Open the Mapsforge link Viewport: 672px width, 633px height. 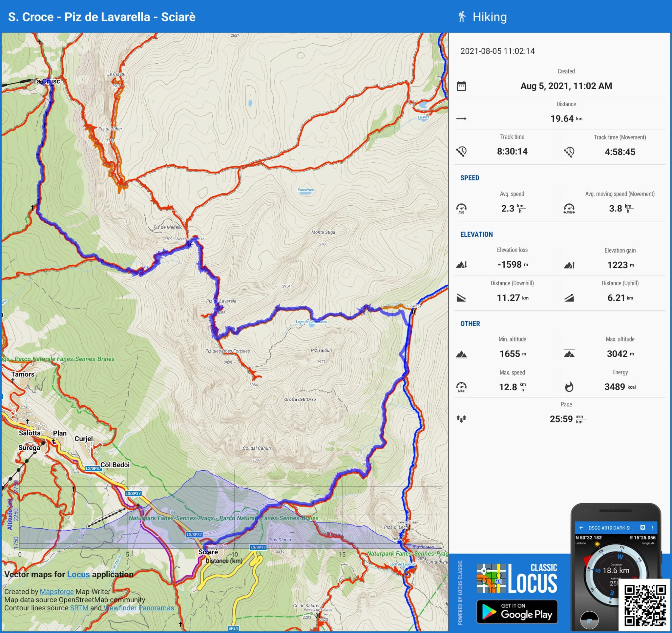click(x=56, y=591)
